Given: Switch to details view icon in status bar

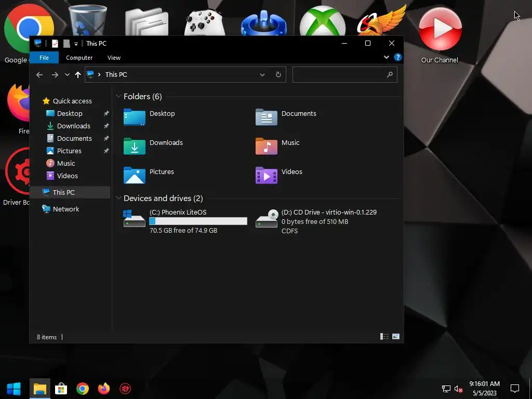Looking at the screenshot, I should [384, 337].
